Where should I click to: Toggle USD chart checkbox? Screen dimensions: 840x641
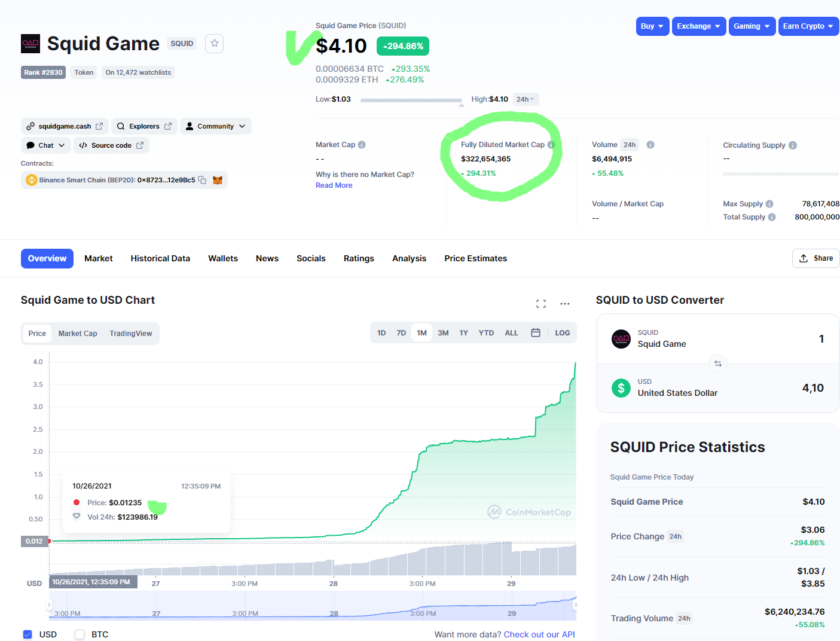point(28,634)
